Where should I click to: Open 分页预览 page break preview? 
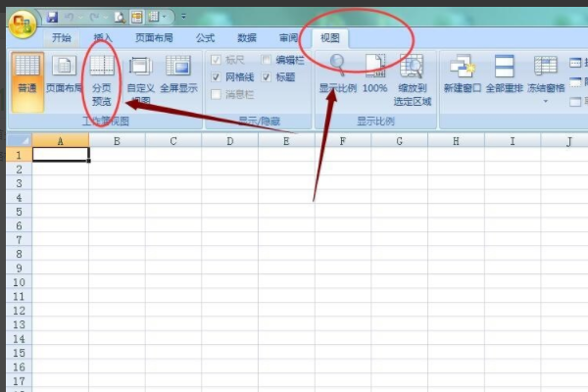pos(102,80)
